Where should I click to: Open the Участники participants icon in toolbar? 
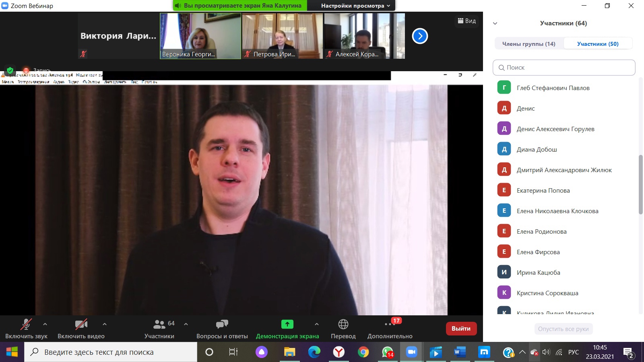[x=160, y=324]
